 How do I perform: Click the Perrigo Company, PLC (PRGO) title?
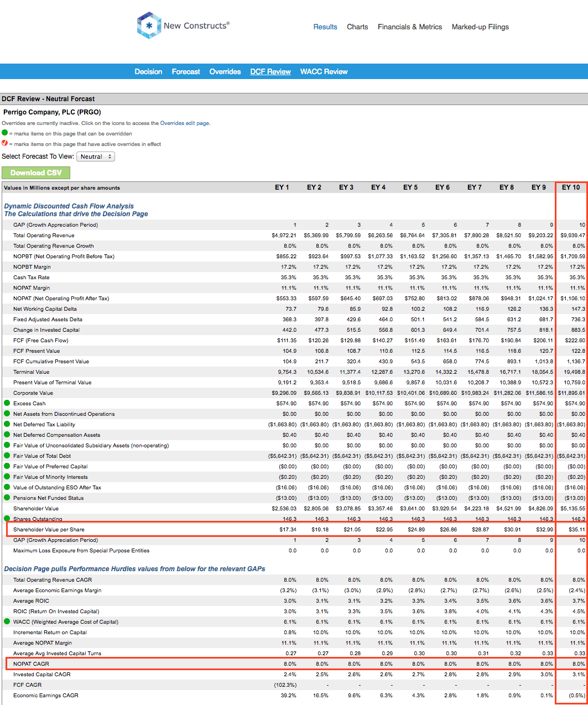[52, 112]
